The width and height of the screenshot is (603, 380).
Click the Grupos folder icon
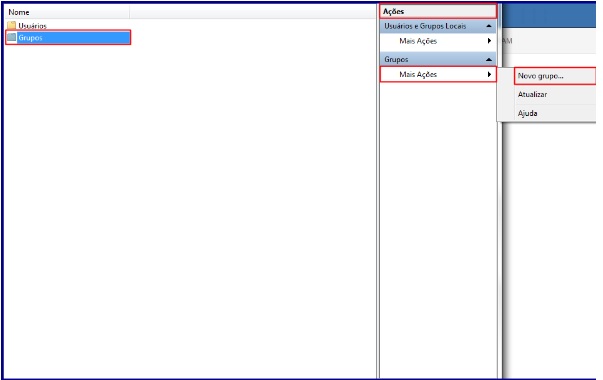12,37
